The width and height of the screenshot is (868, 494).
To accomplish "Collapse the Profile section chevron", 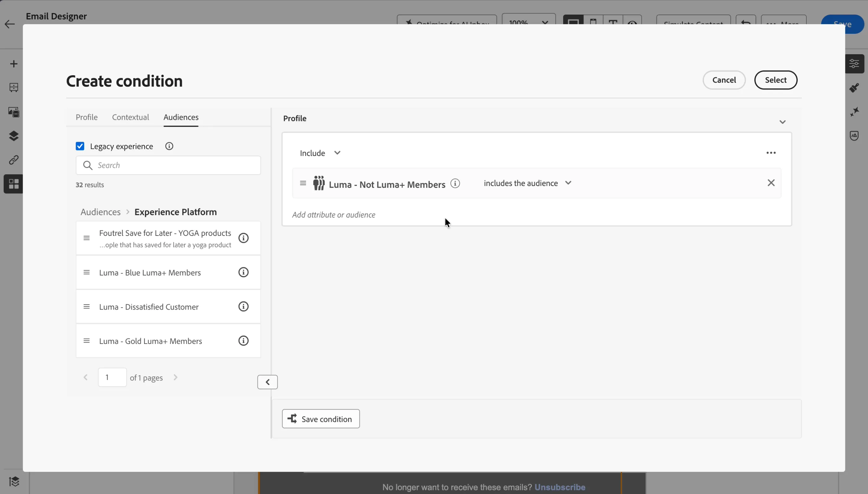I will pyautogui.click(x=783, y=122).
